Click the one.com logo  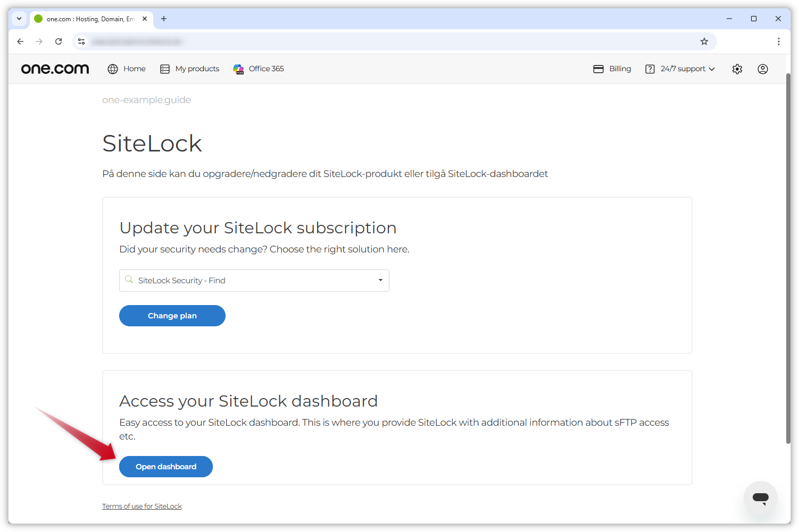(55, 69)
